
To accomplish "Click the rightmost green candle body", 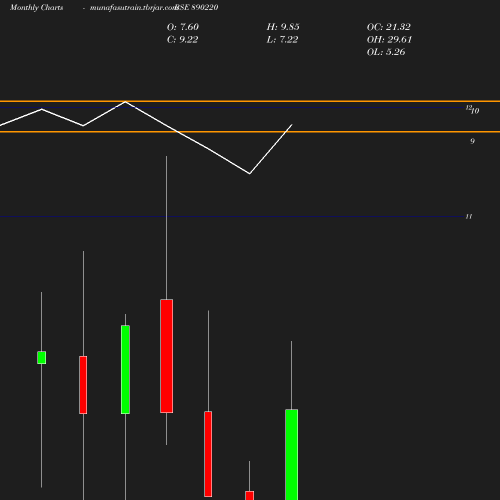I will (292, 454).
